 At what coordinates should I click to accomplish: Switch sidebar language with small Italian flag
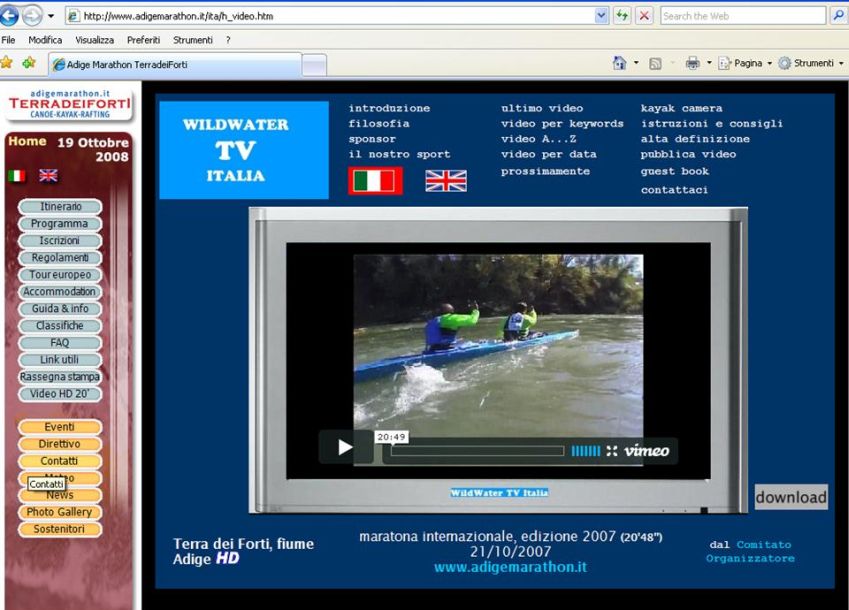pyautogui.click(x=17, y=176)
